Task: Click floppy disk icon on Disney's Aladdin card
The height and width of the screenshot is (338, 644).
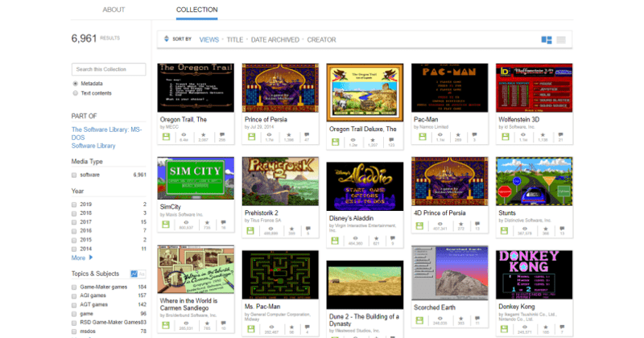Action: tap(335, 241)
